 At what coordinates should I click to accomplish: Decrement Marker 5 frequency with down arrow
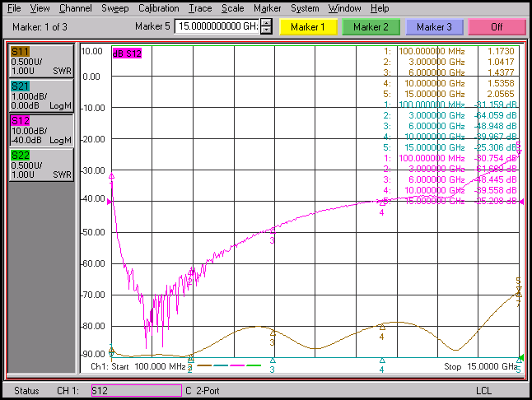266,30
